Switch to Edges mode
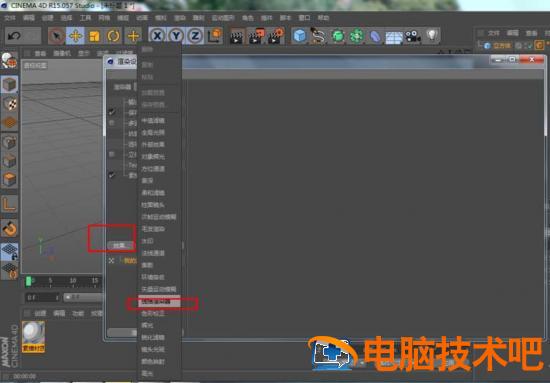 click(9, 161)
